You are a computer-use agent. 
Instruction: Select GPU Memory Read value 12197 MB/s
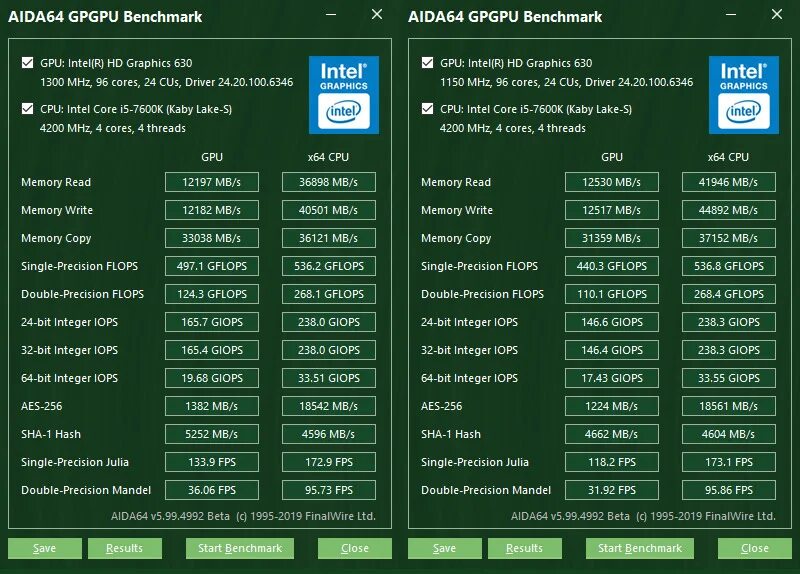(212, 182)
